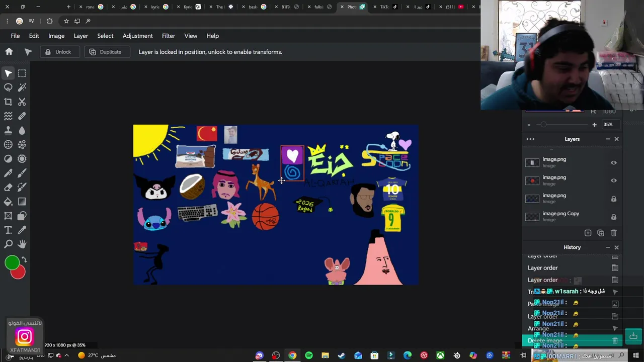Select the Liquify waves tool

[x=8, y=116]
